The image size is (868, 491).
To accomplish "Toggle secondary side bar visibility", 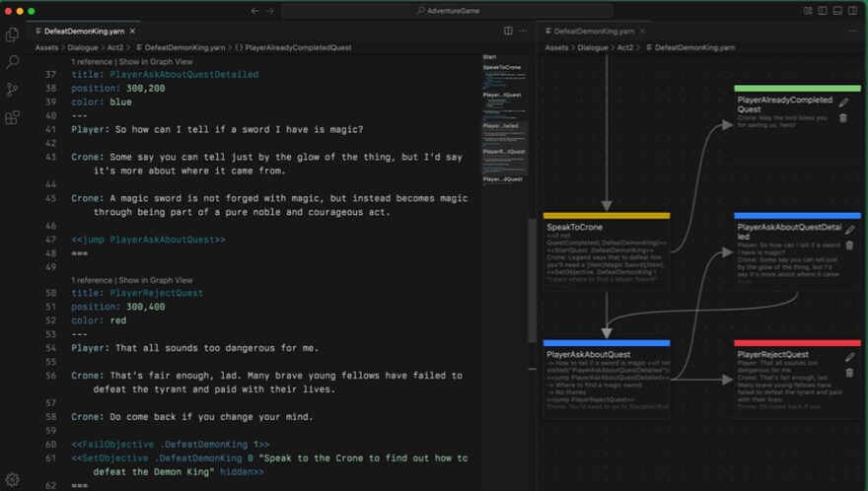I will pyautogui.click(x=853, y=11).
